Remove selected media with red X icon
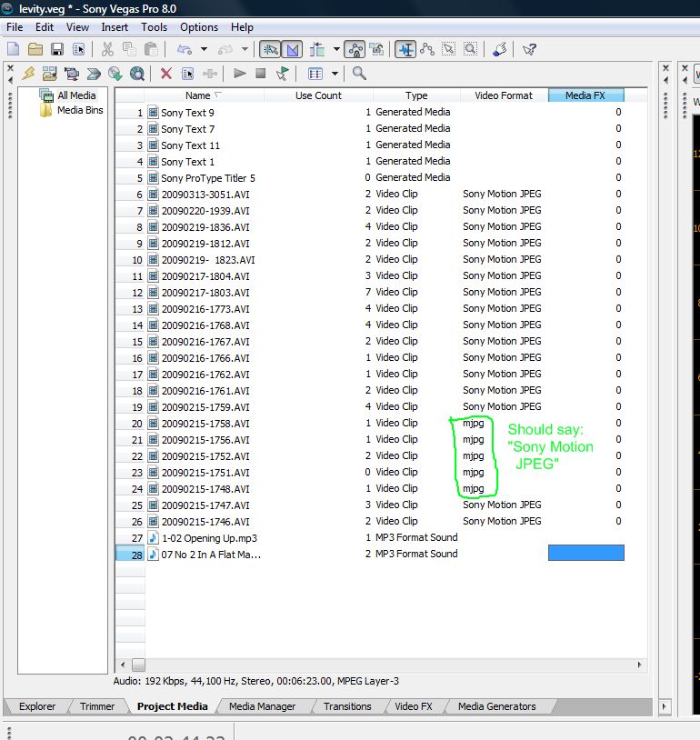The height and width of the screenshot is (740, 700). click(x=165, y=74)
